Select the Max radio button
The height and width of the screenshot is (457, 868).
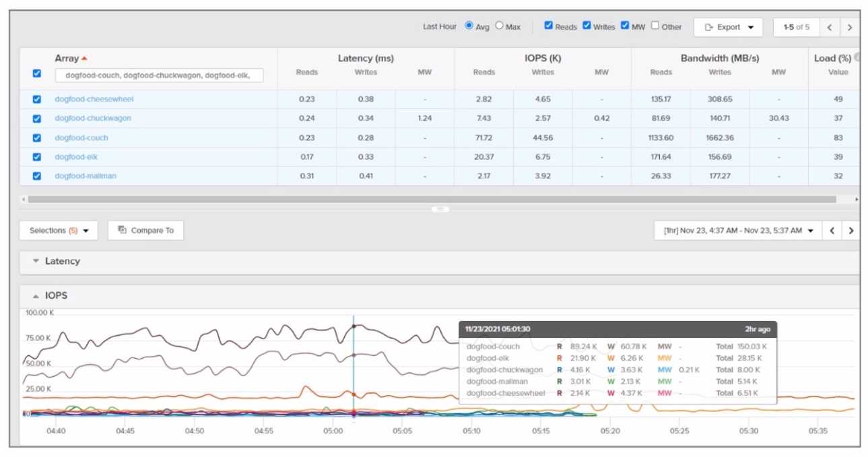point(499,26)
